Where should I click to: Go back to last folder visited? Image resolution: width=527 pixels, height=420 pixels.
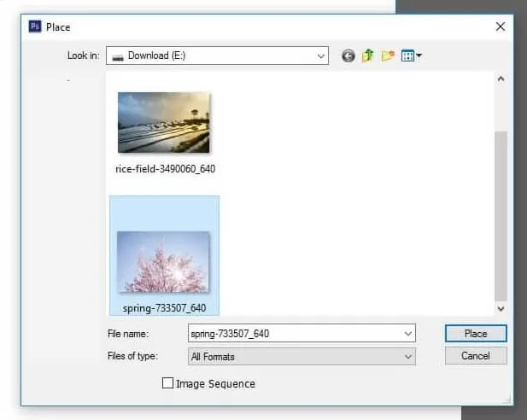(348, 55)
